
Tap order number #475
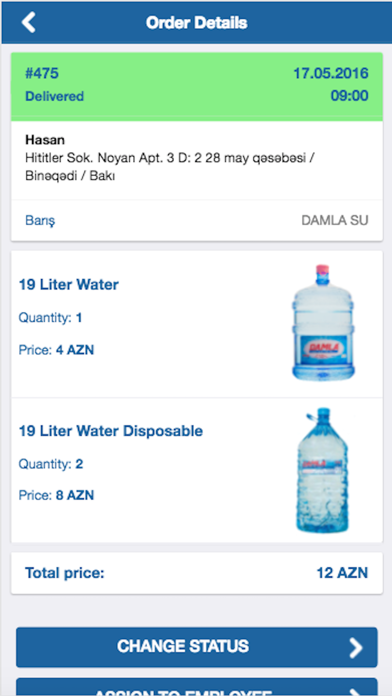tap(42, 74)
